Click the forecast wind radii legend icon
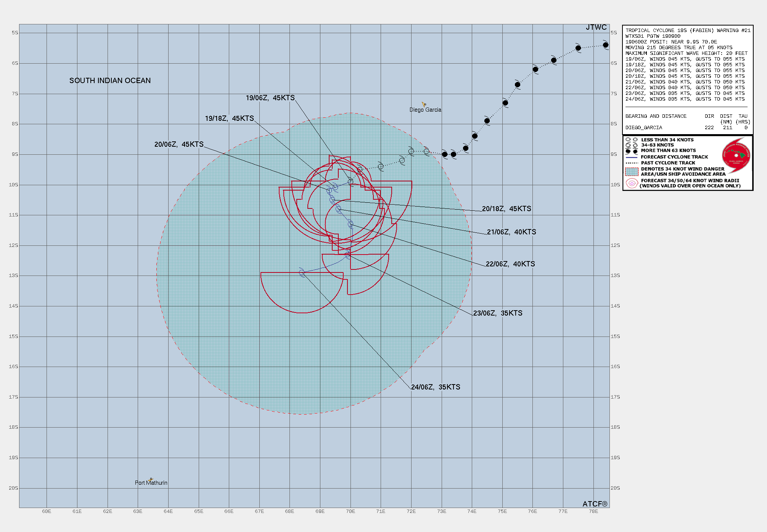767x532 pixels. [632, 183]
